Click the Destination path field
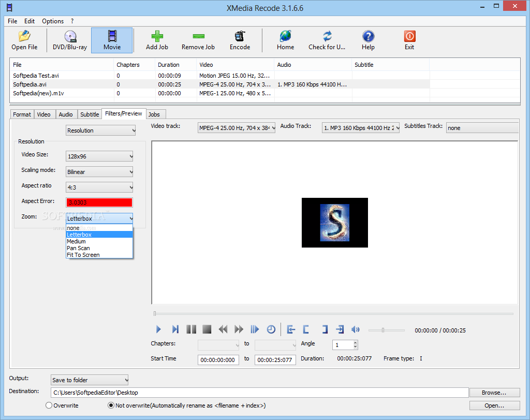 (260, 393)
